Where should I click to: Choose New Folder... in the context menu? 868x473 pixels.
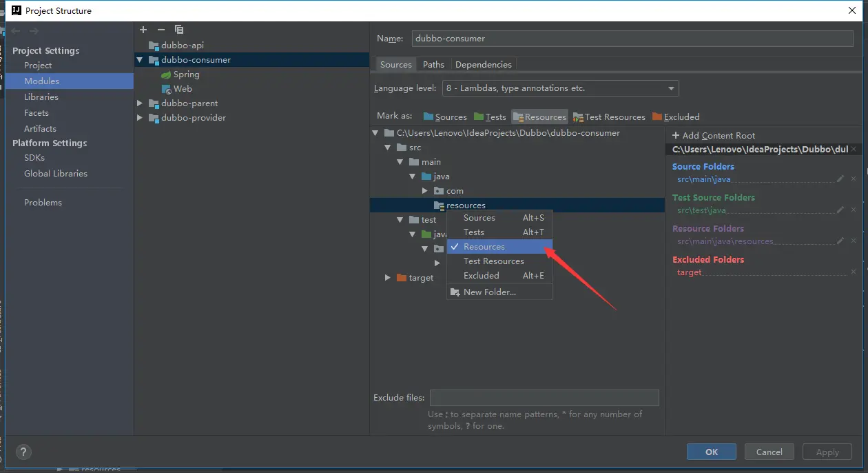[x=499, y=292]
